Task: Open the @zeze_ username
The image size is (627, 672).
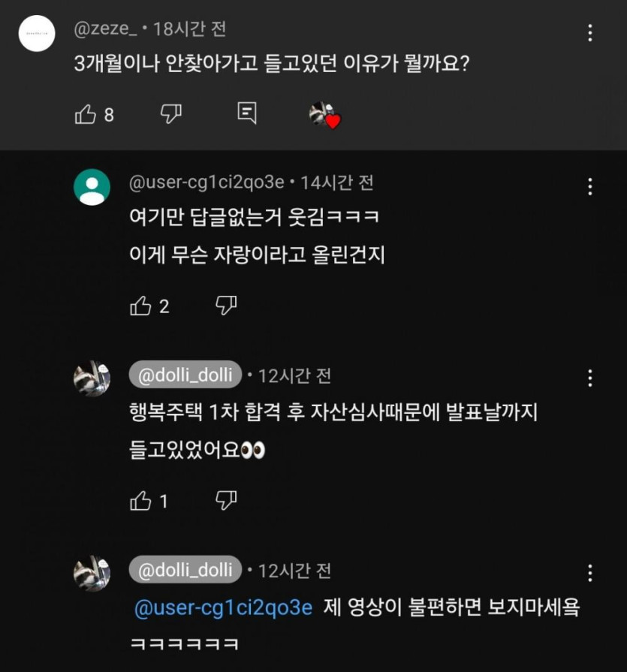Action: coord(106,29)
